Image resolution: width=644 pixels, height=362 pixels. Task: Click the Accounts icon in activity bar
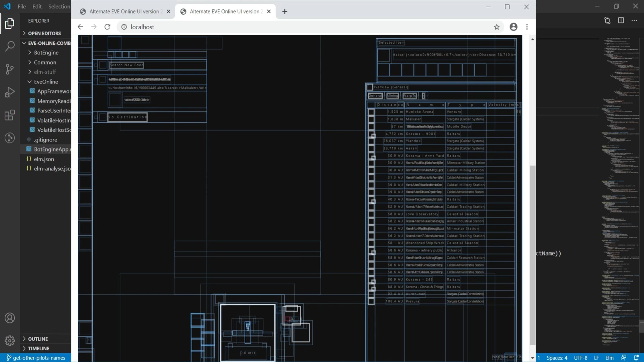click(x=10, y=318)
